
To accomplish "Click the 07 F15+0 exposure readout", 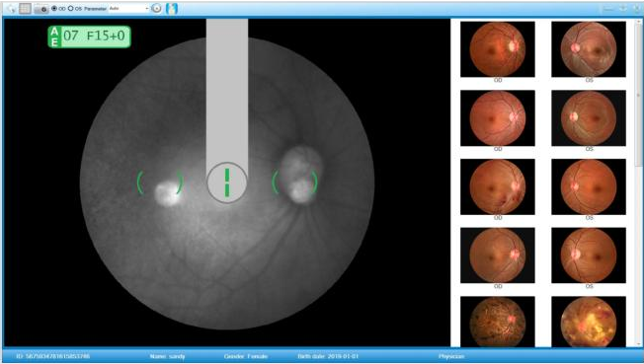I will [95, 36].
